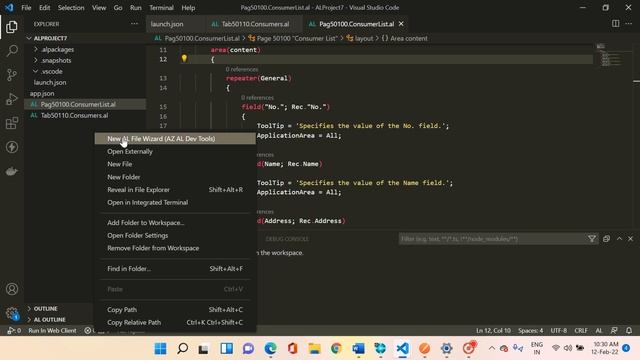
Task: Choose Copy Relative Path
Action: (x=175, y=322)
